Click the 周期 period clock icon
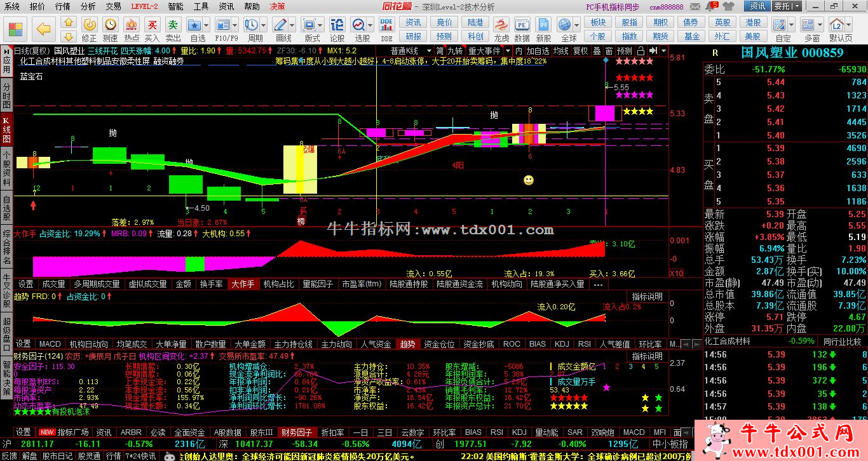Viewport: 868px width, 461px height. coord(252,25)
